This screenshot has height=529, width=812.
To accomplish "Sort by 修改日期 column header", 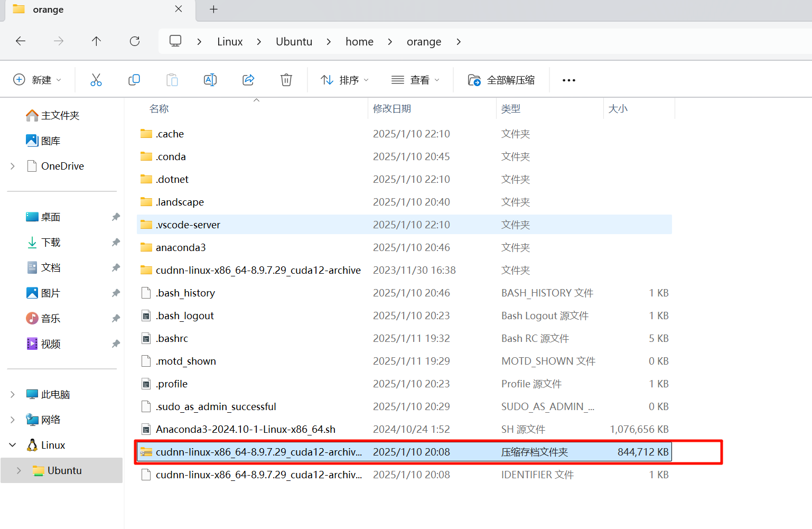I will 392,109.
